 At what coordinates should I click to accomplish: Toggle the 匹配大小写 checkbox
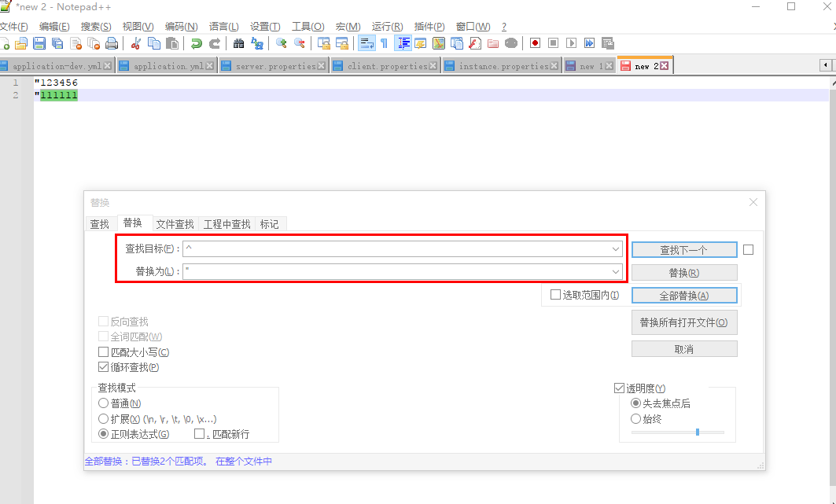pyautogui.click(x=104, y=352)
